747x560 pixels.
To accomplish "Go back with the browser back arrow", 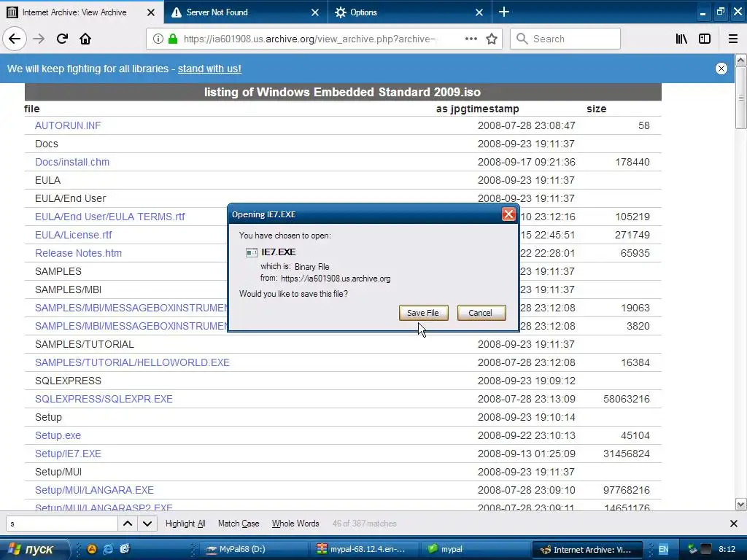I will tap(15, 39).
